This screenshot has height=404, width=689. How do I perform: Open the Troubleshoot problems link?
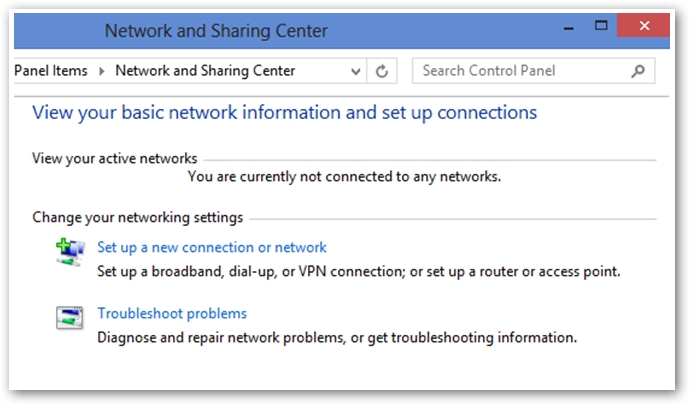point(172,313)
